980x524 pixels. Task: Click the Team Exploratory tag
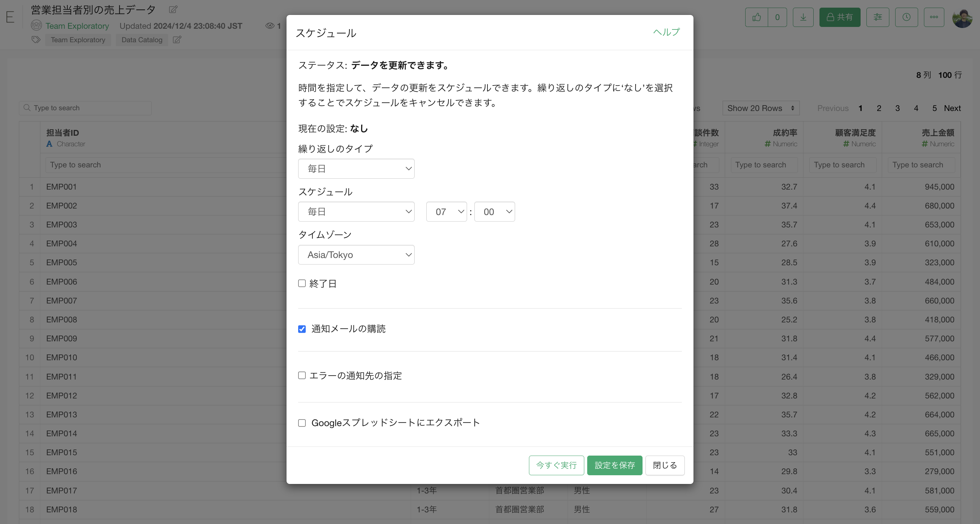point(78,40)
